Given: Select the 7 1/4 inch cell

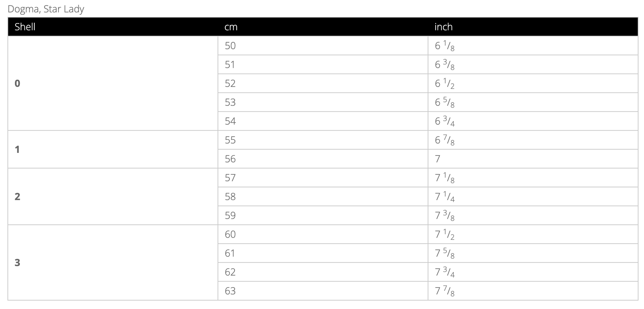Looking at the screenshot, I should (x=444, y=197).
